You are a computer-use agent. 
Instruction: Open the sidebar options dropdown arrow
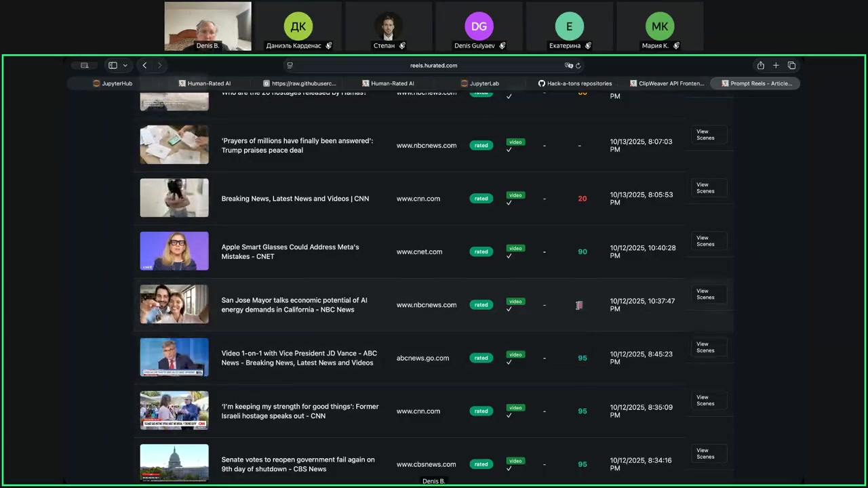pyautogui.click(x=125, y=66)
